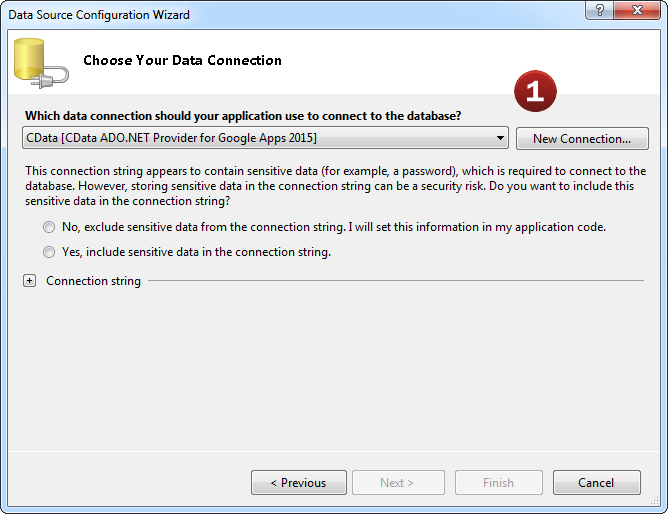
Task: Click the sensitive data warning paragraph
Action: pyautogui.click(x=334, y=186)
